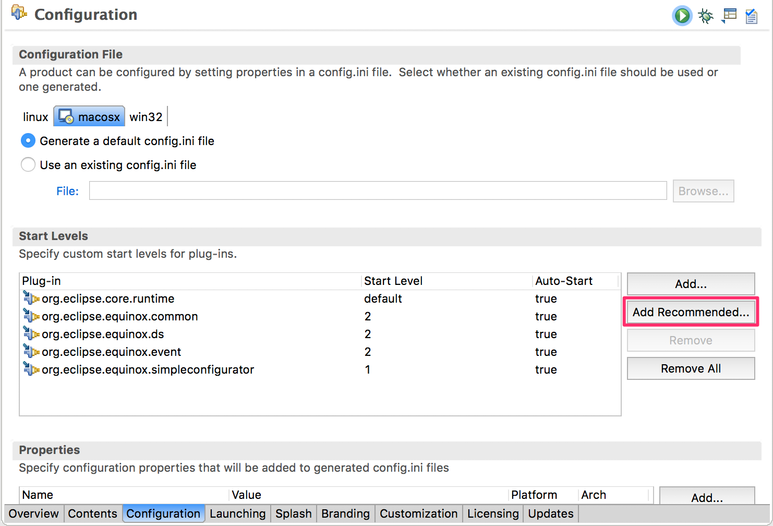Click the product Configuration header icon
Image resolution: width=773 pixels, height=526 pixels.
coord(19,13)
